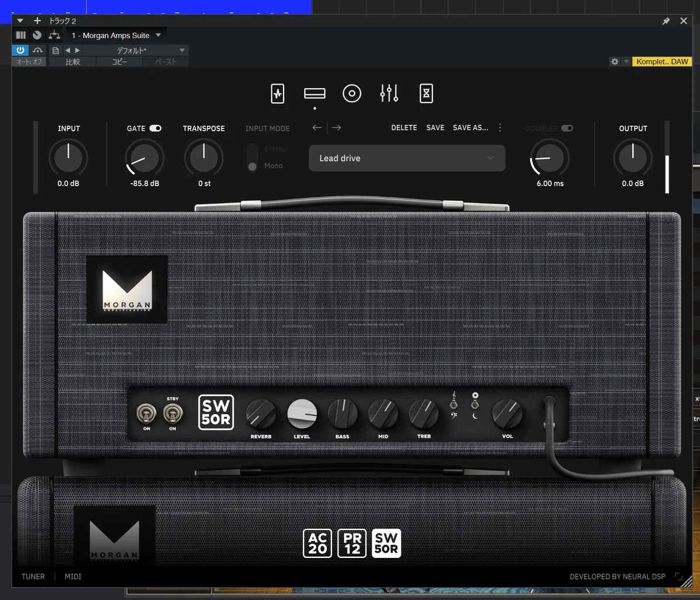The width and height of the screenshot is (700, 600).
Task: Flip the STBY standby toggle switch
Action: point(173,414)
